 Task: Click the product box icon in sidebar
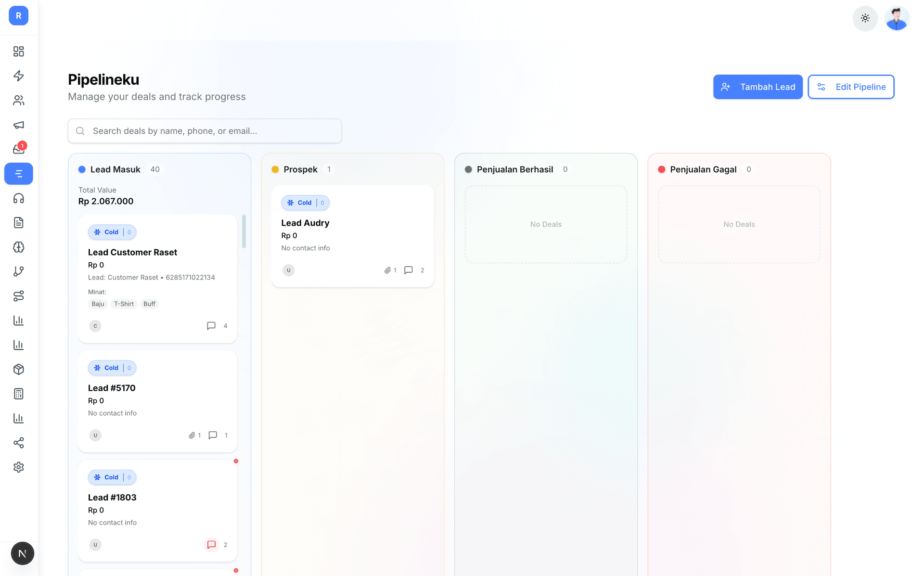(x=19, y=369)
